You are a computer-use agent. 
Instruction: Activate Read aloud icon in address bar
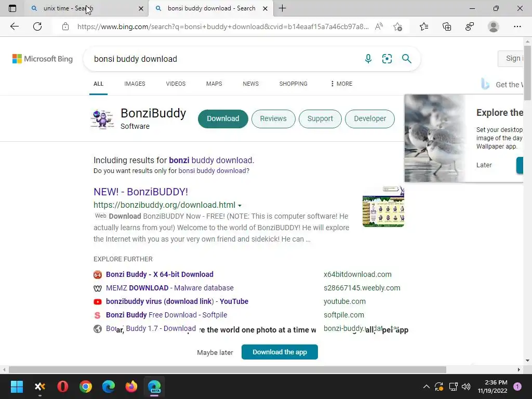(379, 26)
